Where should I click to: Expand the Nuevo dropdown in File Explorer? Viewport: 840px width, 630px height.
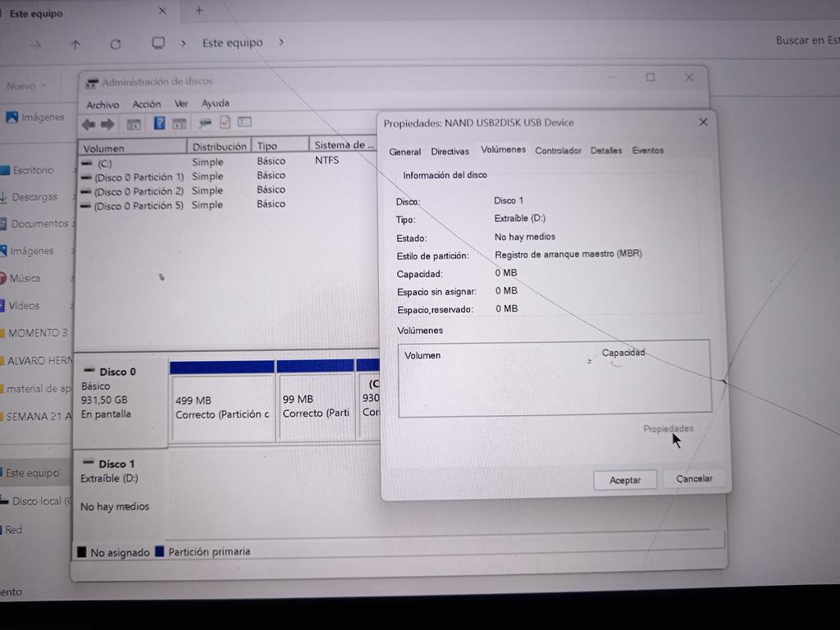pos(26,86)
